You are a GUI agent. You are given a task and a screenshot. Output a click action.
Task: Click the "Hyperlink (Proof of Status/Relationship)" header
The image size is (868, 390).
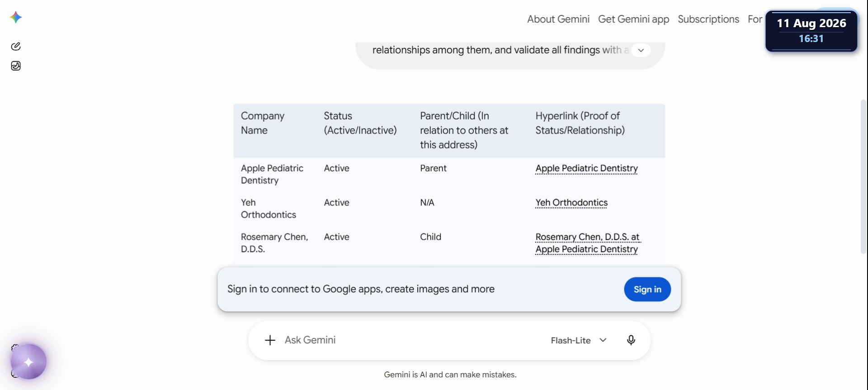580,123
